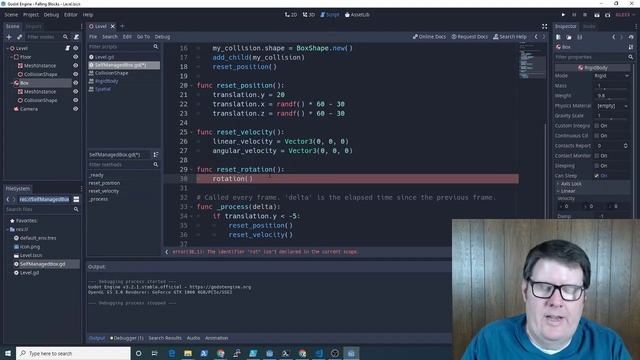Image resolution: width=640 pixels, height=360 pixels.
Task: Fold the reset_position function at line 20
Action: click(x=191, y=86)
